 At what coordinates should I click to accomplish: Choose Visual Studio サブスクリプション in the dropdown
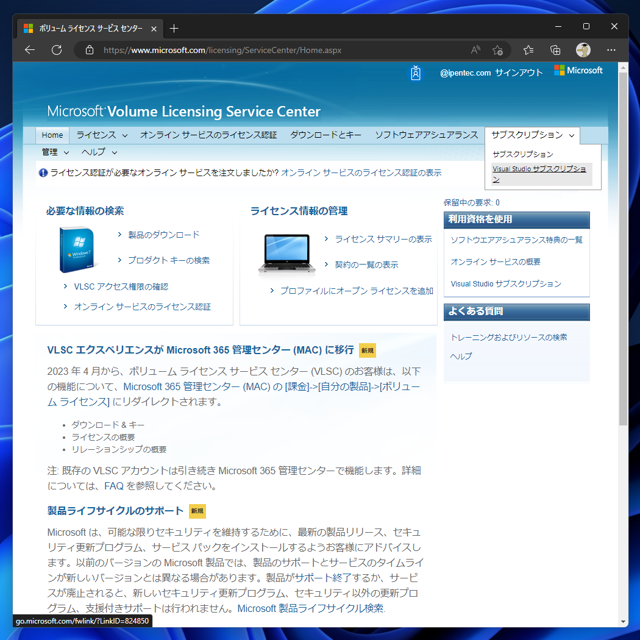[x=539, y=174]
